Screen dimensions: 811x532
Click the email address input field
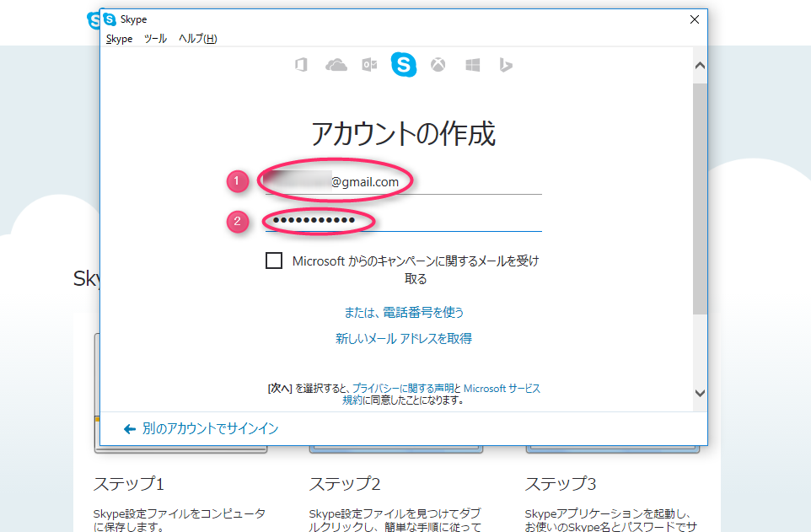pyautogui.click(x=404, y=182)
